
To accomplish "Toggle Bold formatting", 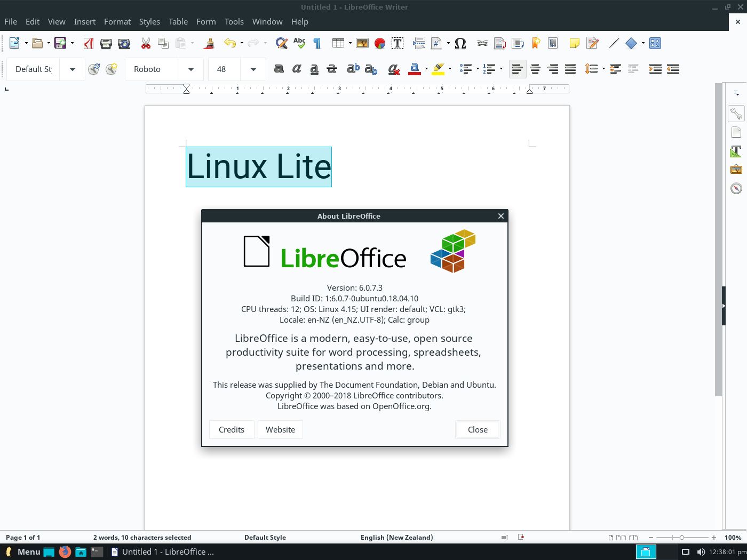I will 279,69.
